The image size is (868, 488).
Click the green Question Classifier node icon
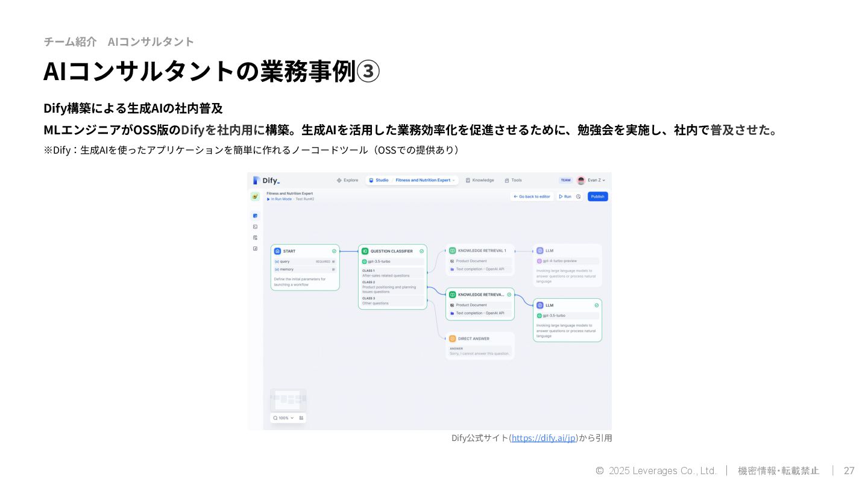pos(365,251)
